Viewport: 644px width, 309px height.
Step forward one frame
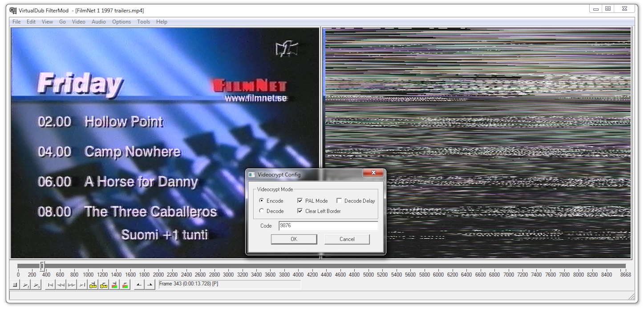pyautogui.click(x=72, y=285)
